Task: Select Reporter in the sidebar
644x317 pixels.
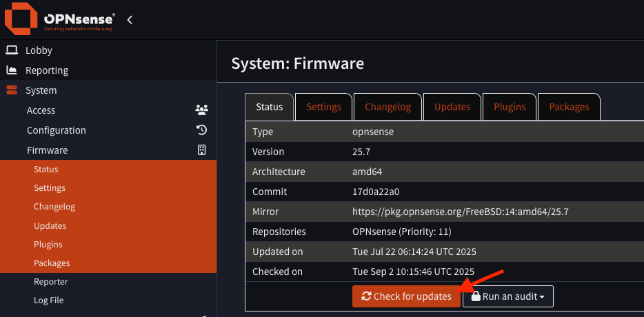Action: tap(50, 282)
